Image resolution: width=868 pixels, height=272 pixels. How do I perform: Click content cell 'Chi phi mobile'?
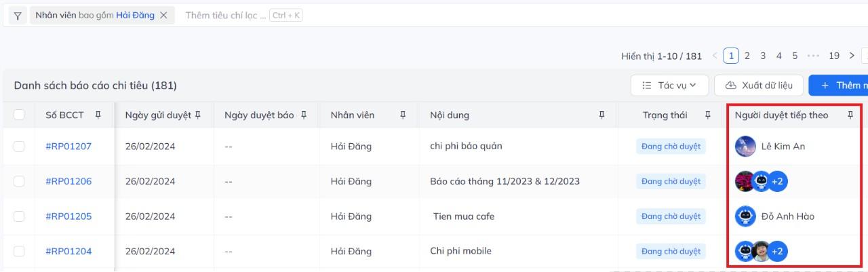(460, 251)
